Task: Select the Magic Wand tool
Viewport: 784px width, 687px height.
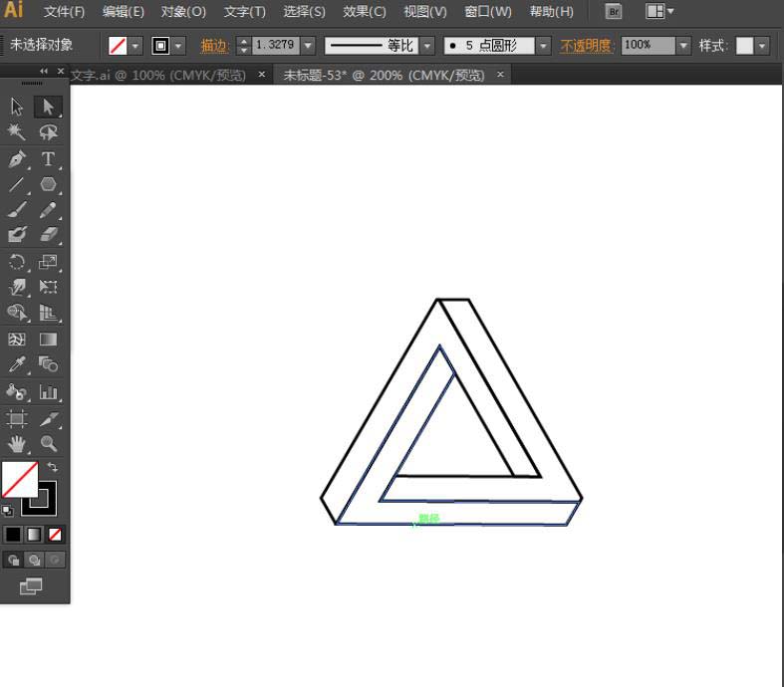Action: [17, 132]
